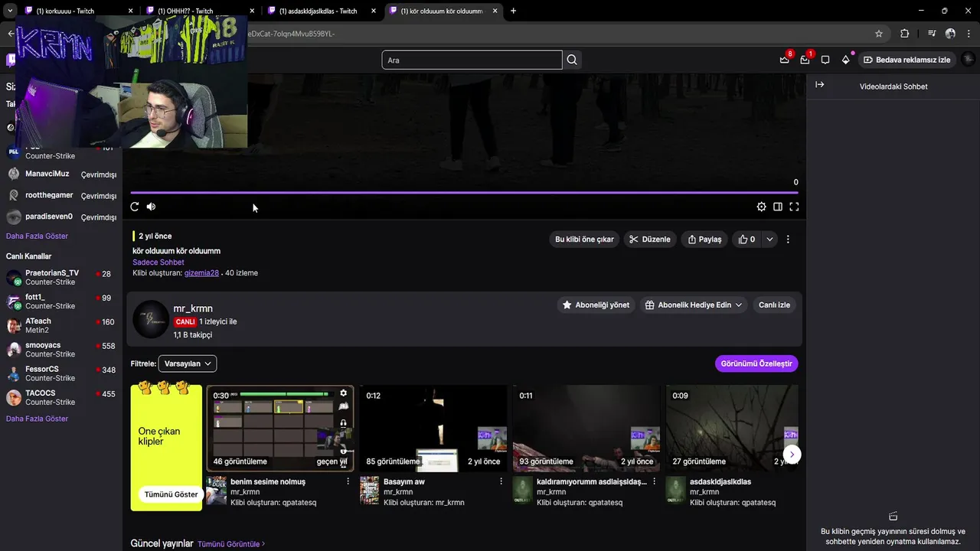980x551 pixels.
Task: Open ATeach Metin2 channel in sidebar
Action: 61,325
